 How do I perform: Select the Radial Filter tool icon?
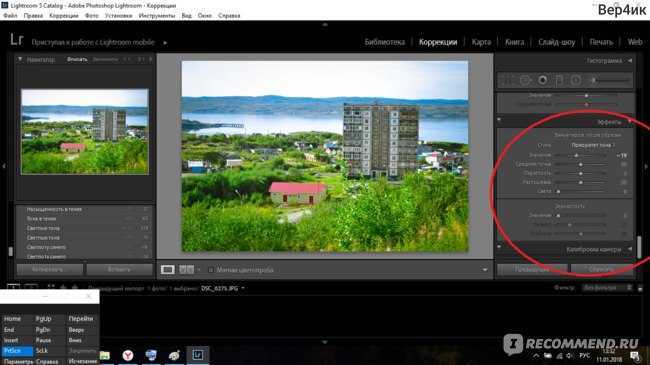(576, 80)
